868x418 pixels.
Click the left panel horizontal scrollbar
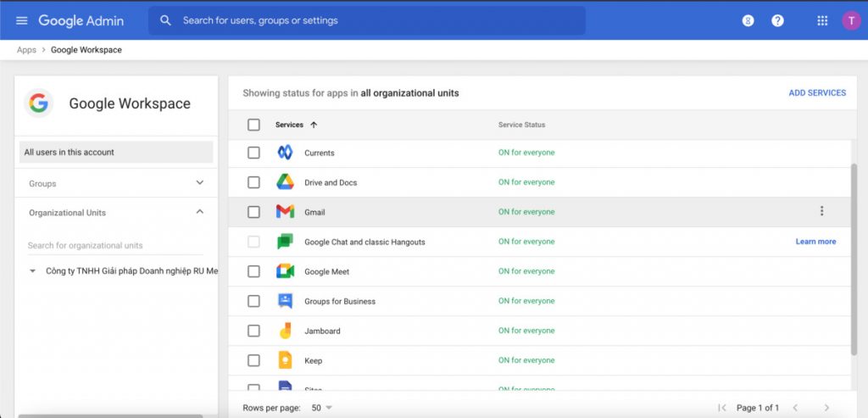coord(110,415)
